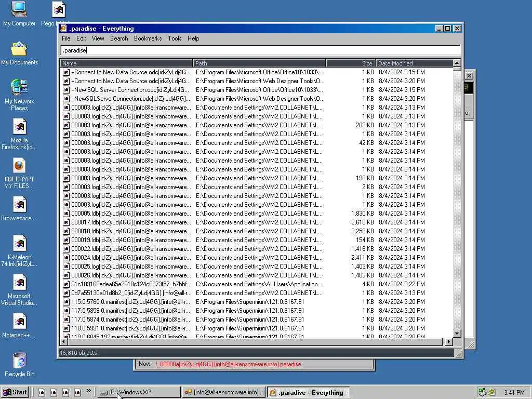Click the 2,610 KB size cell

point(362,222)
